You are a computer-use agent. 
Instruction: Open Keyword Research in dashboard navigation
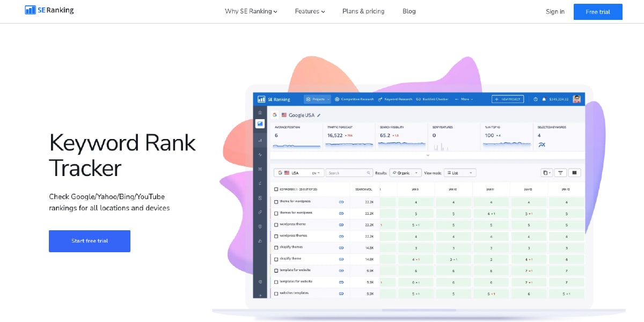[x=395, y=99]
